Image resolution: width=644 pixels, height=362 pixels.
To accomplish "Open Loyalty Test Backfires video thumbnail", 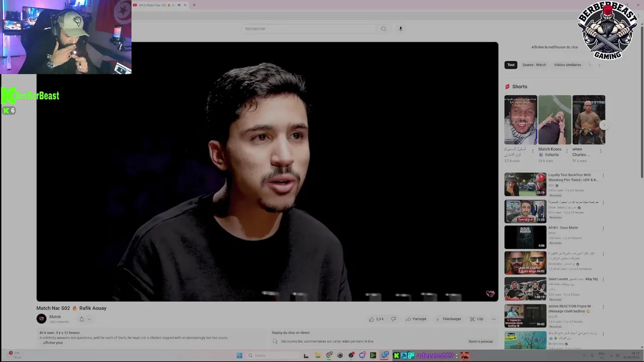I will tap(525, 184).
